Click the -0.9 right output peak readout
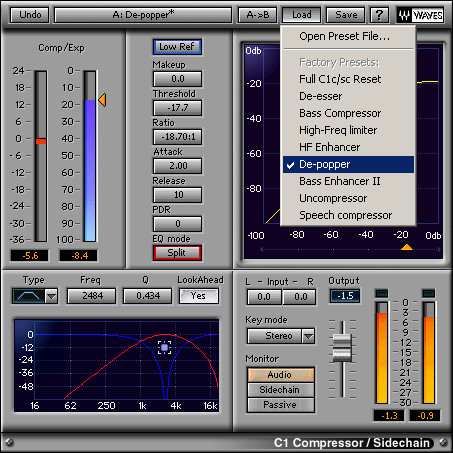This screenshot has width=453, height=453. [425, 416]
